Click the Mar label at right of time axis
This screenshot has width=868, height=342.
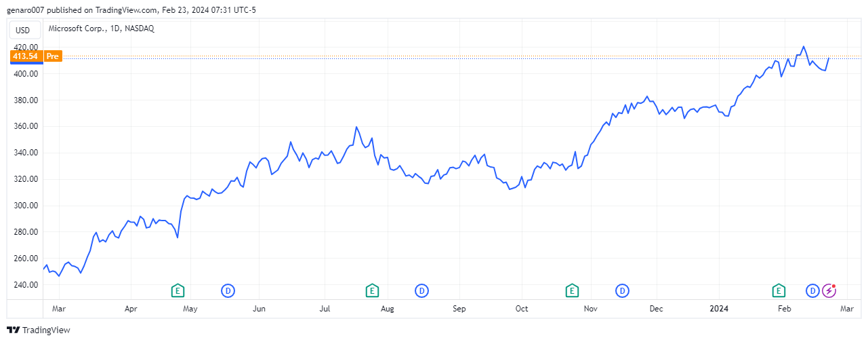[x=847, y=309]
